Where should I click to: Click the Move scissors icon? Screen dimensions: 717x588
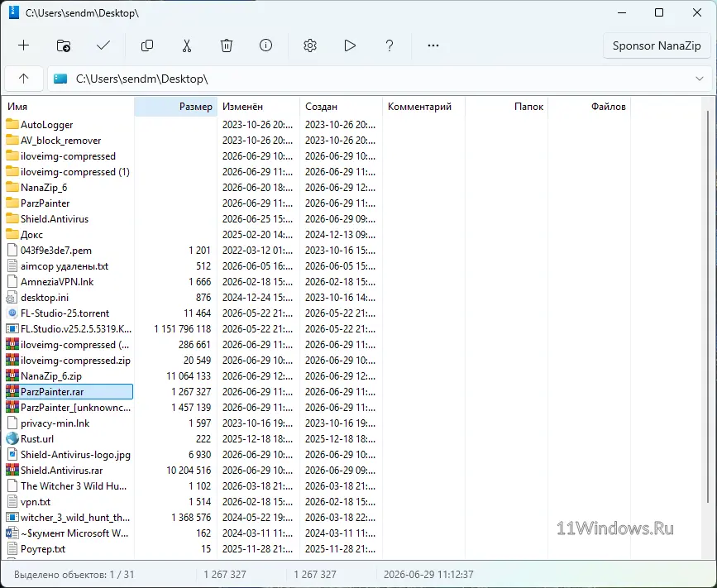point(187,45)
